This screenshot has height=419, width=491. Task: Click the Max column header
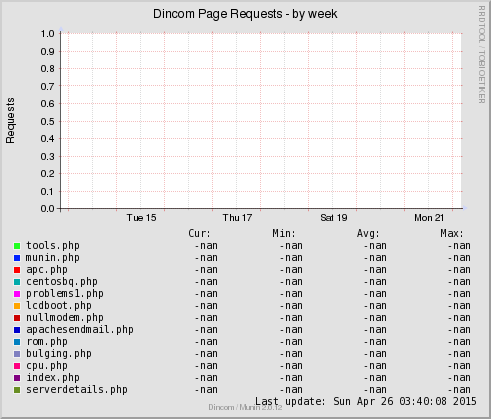coord(452,233)
